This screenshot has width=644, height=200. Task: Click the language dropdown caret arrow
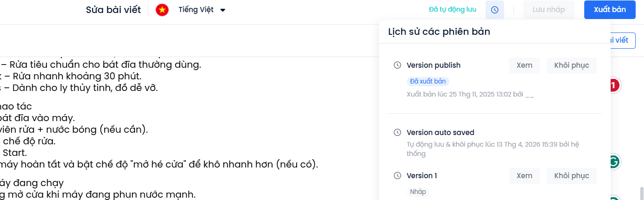[x=223, y=10]
